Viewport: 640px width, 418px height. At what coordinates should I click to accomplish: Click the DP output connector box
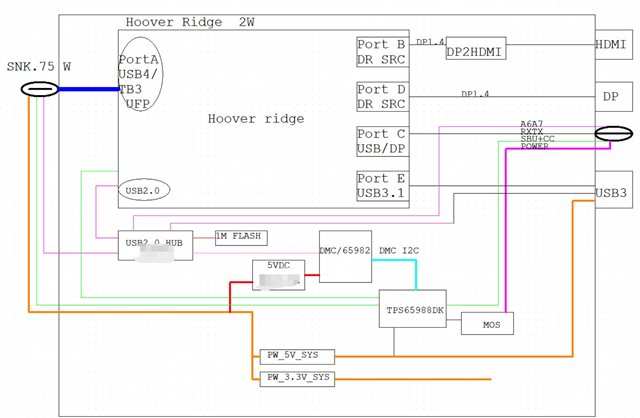[x=613, y=97]
